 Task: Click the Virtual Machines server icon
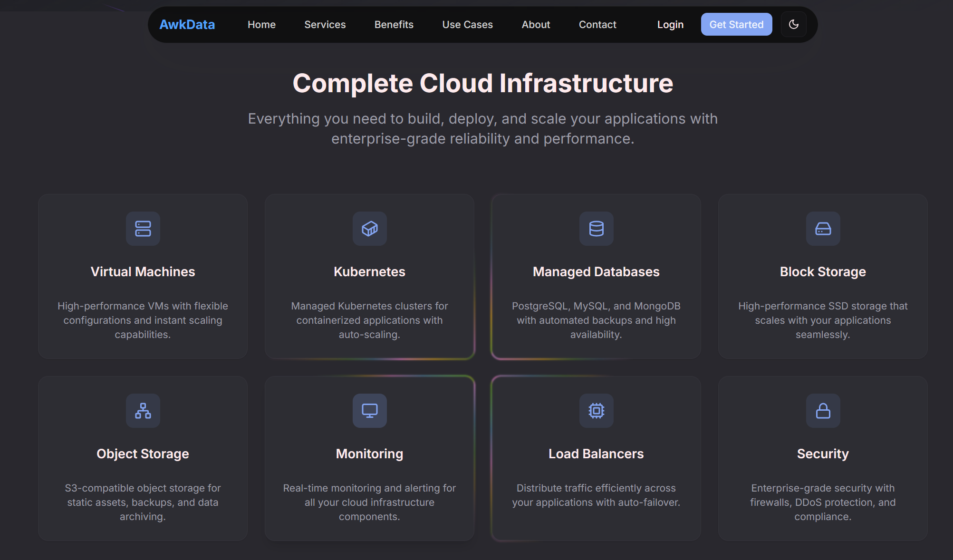tap(143, 229)
